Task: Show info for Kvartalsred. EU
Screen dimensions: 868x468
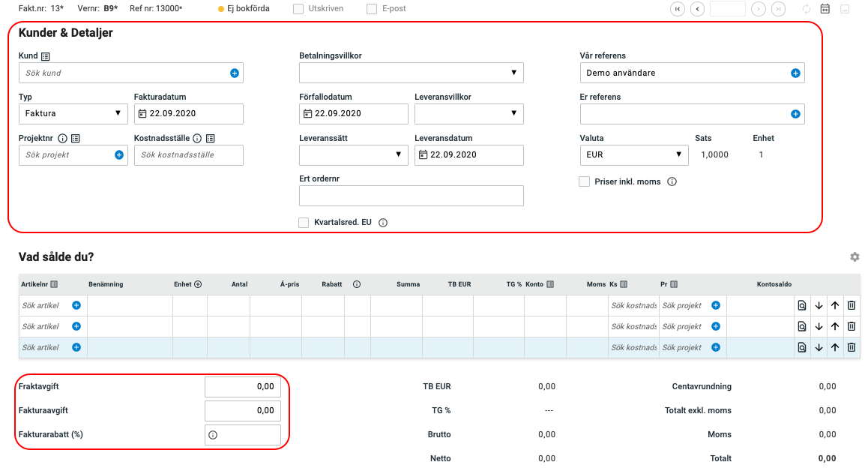Action: pyautogui.click(x=383, y=223)
